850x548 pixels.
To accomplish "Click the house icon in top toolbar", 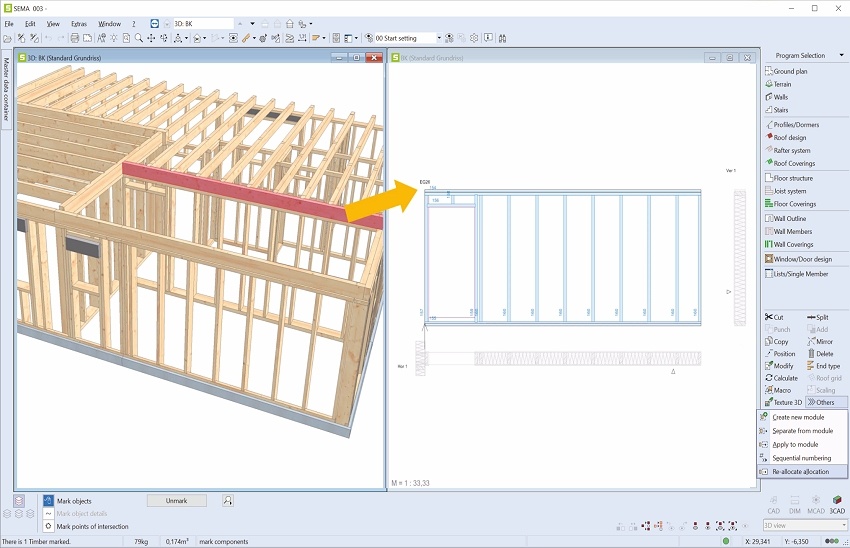I will point(289,24).
